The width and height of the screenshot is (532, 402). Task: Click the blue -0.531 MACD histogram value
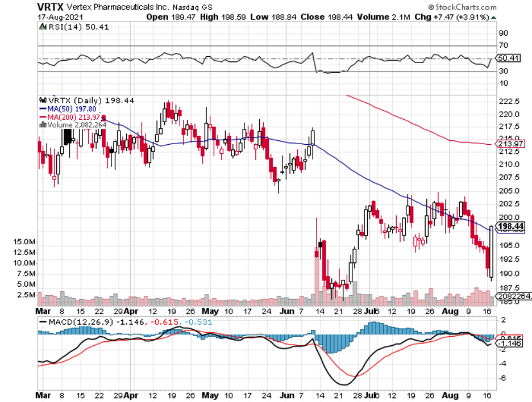198,322
